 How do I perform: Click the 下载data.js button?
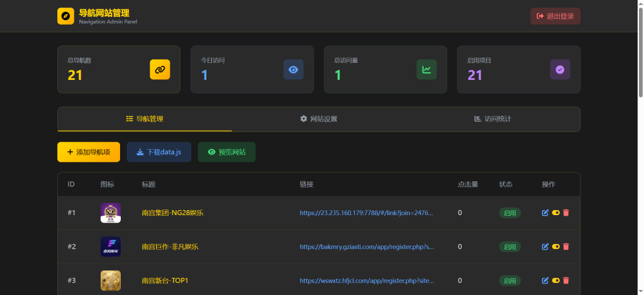(158, 152)
